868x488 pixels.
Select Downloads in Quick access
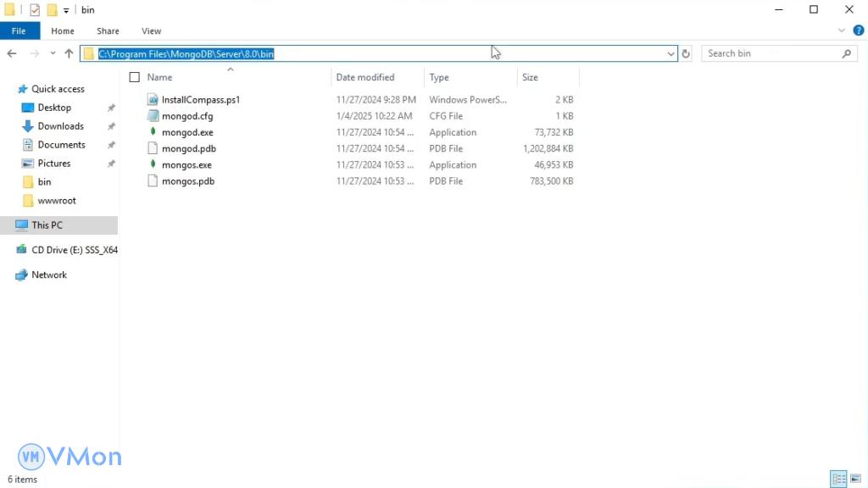click(x=60, y=126)
